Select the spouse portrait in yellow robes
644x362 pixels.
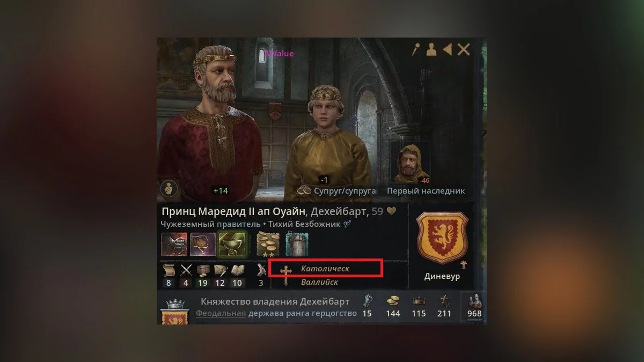[326, 139]
